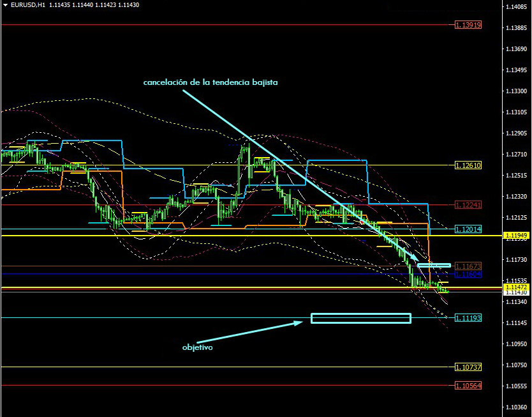Click the triangle icon beside EURUSD,H1 title

click(x=6, y=4)
